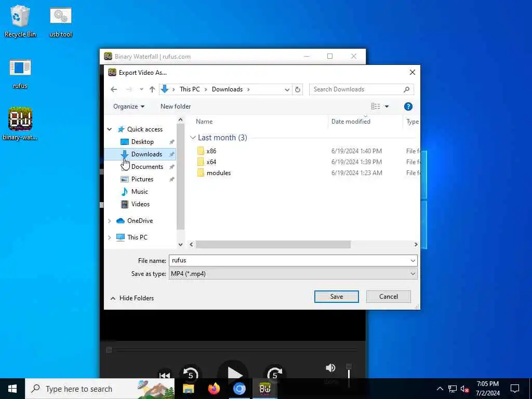Click the up-one-level arrow
The width and height of the screenshot is (532, 399).
152,89
